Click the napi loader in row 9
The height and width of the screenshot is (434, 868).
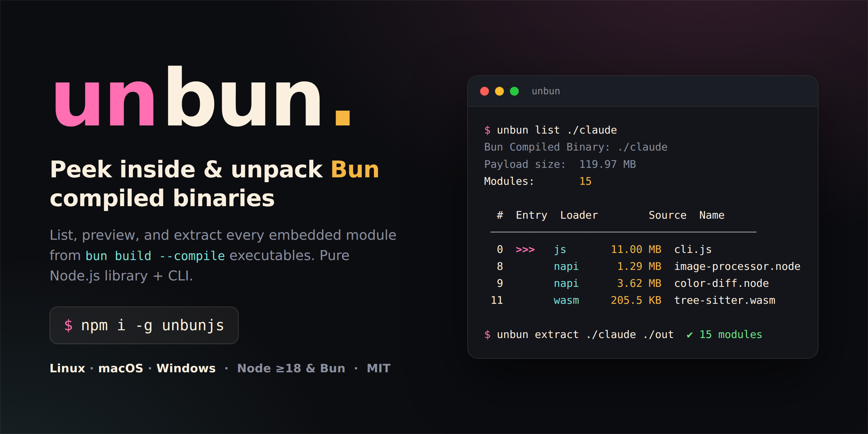tap(566, 284)
